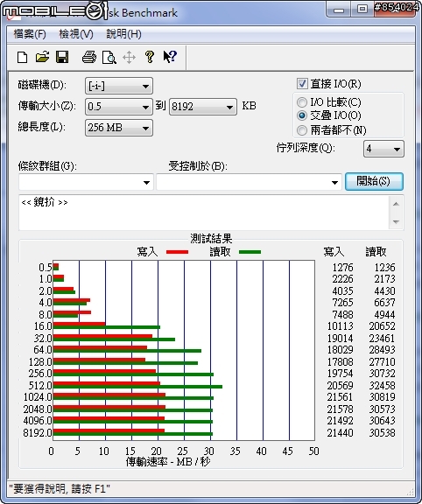422x504 pixels.
Task: Click the read value 1236
Action: pos(384,268)
